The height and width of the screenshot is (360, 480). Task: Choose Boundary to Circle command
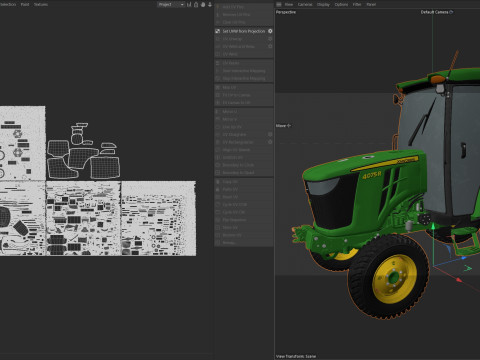pos(244,165)
